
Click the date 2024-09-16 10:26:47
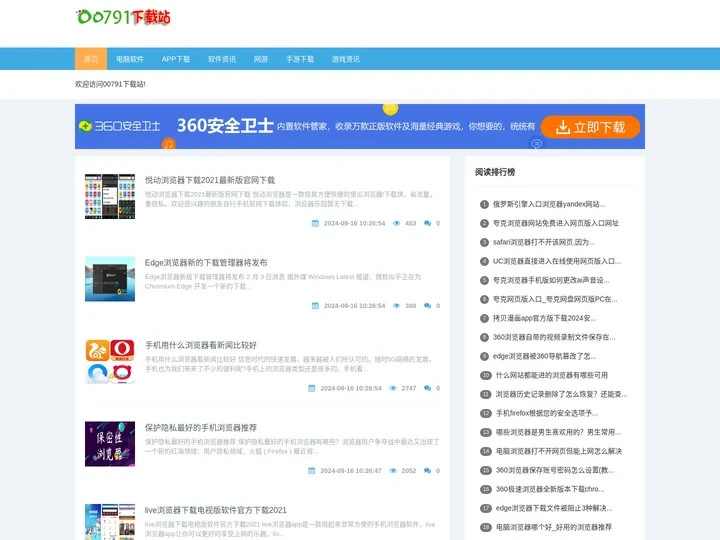coord(351,471)
